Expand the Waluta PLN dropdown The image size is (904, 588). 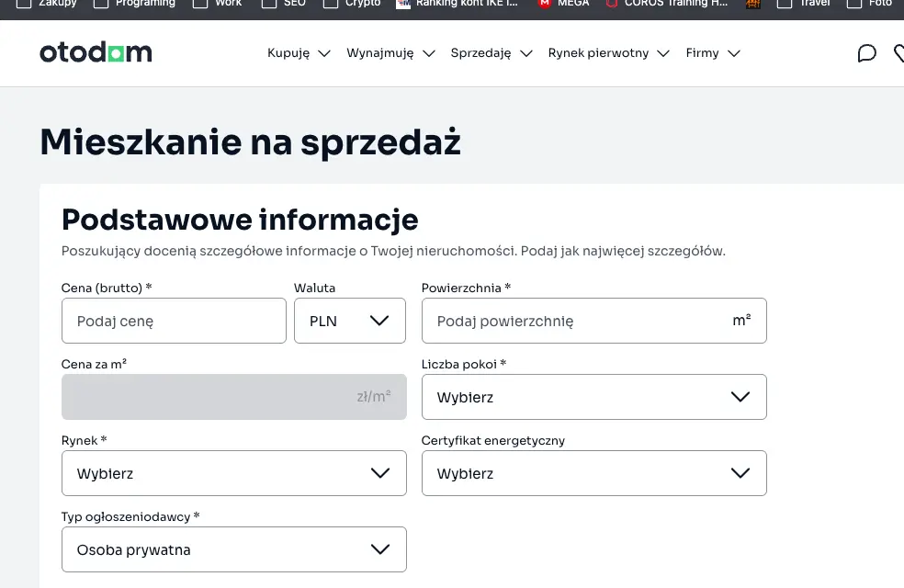pos(349,321)
